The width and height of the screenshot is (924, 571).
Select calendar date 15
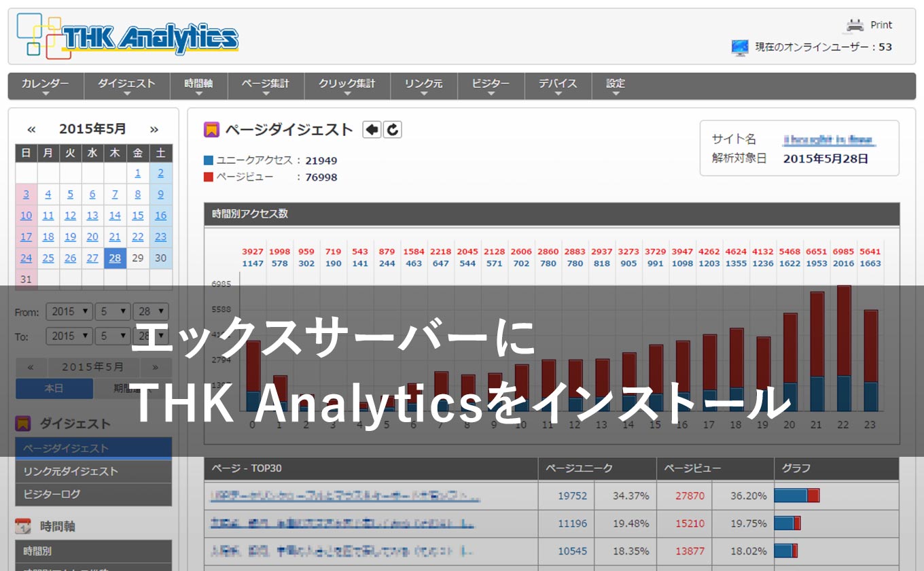tap(138, 215)
